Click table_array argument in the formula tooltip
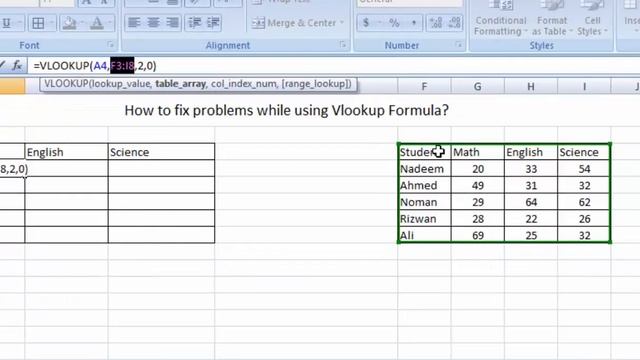640x360 pixels. tap(180, 84)
